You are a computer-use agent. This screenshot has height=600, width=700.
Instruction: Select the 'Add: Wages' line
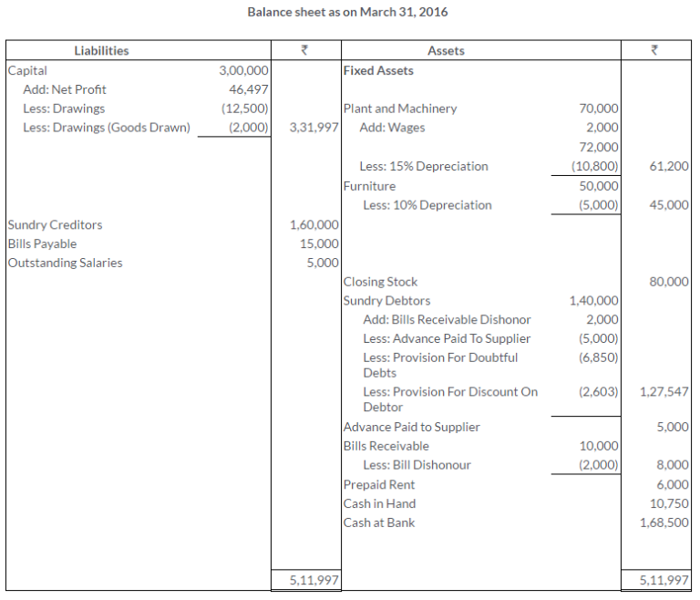coord(393,128)
